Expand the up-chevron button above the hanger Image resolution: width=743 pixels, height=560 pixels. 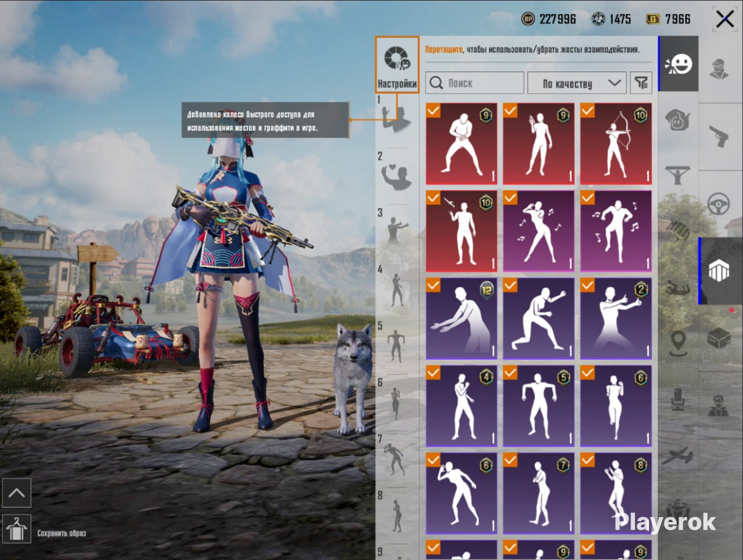[x=16, y=493]
